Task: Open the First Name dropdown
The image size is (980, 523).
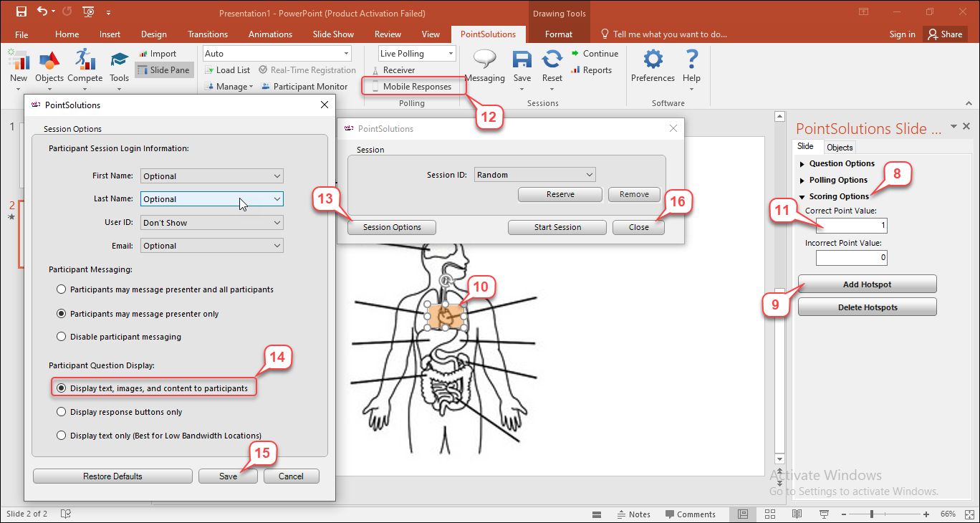Action: coord(212,176)
